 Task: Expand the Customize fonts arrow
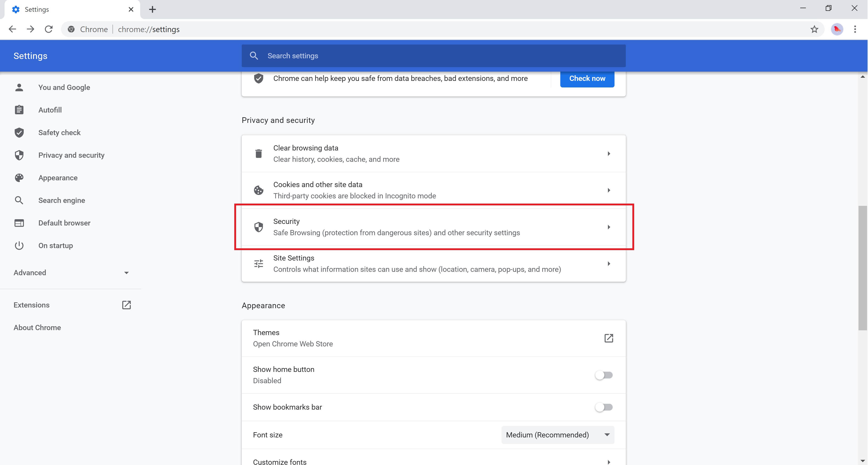click(609, 462)
